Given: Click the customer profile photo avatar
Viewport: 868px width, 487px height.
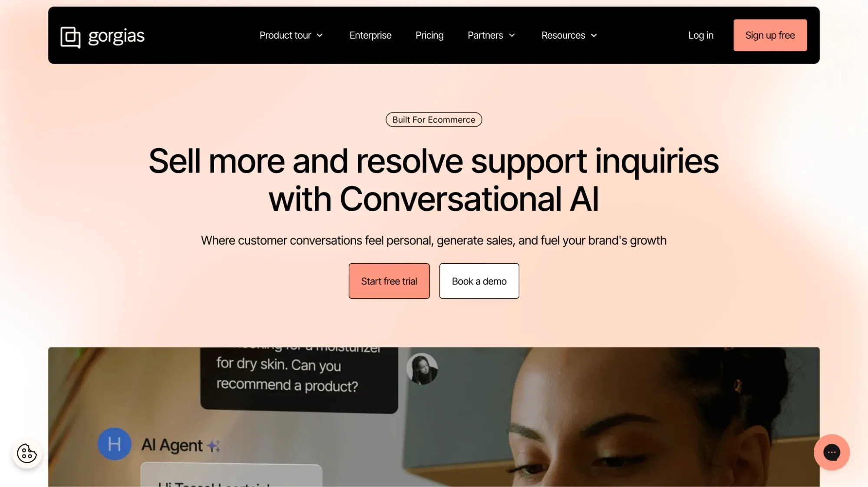Looking at the screenshot, I should pyautogui.click(x=422, y=369).
